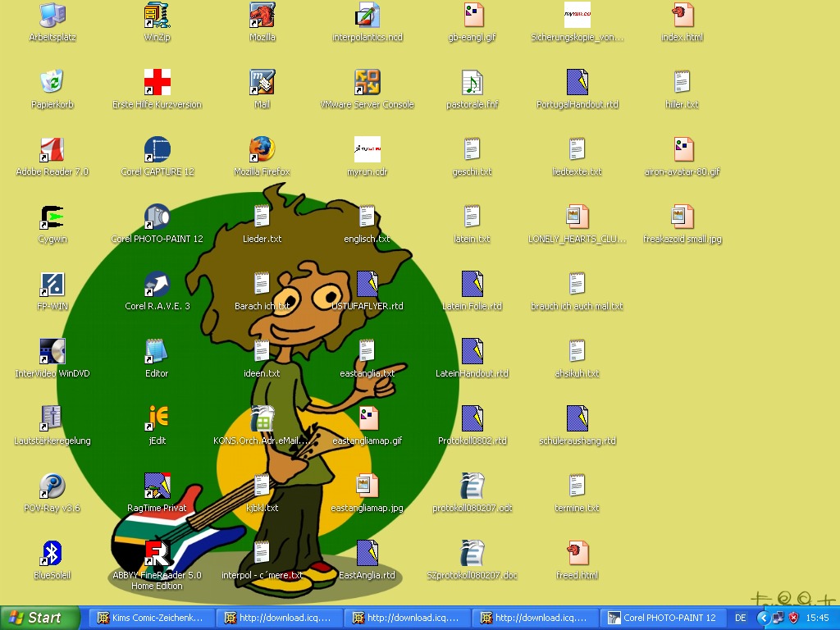Viewport: 840px width, 630px height.
Task: Expand hidden system tray icons
Action: pyautogui.click(x=763, y=618)
